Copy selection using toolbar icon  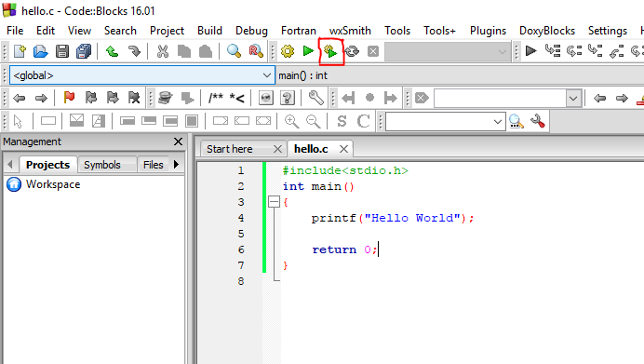tap(184, 51)
